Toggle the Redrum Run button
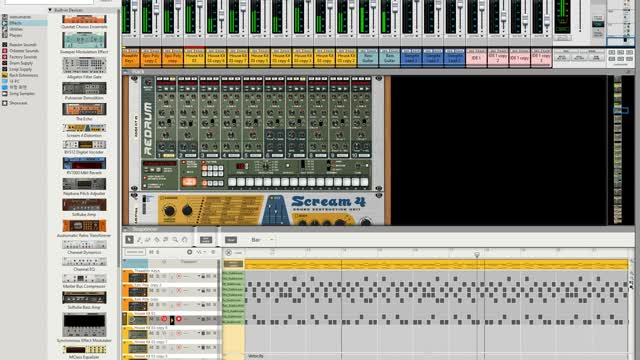The image size is (640, 360). pyautogui.click(x=189, y=182)
